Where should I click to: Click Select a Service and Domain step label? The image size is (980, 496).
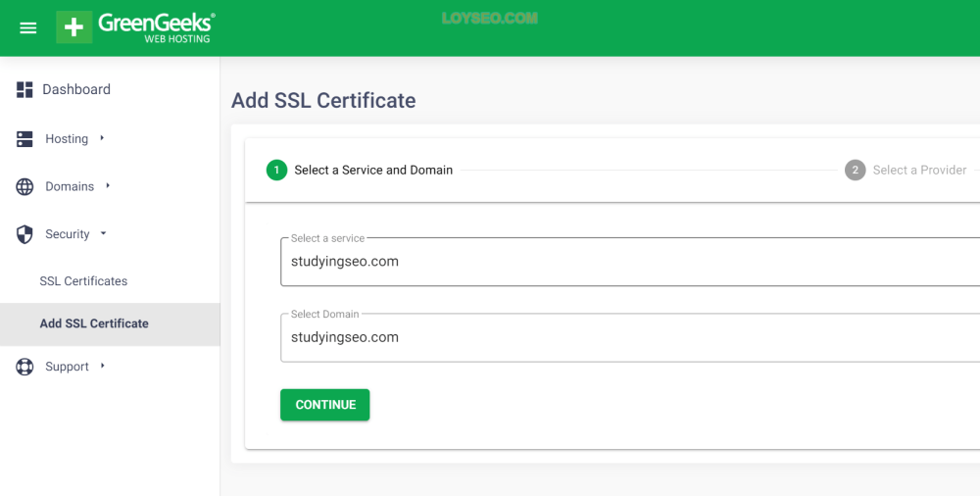373,171
